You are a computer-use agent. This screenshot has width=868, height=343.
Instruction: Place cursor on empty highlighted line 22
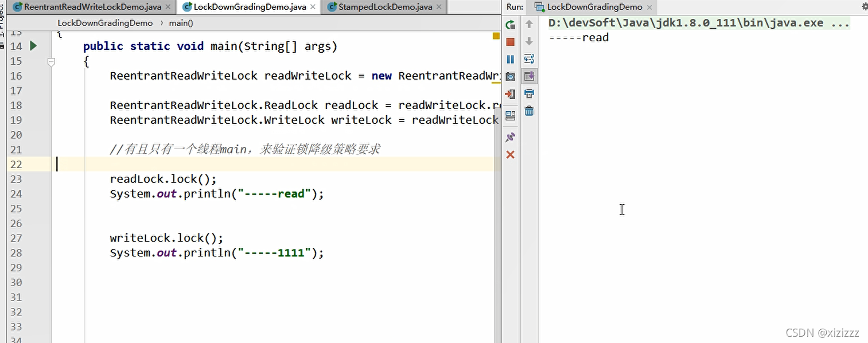coord(274,165)
